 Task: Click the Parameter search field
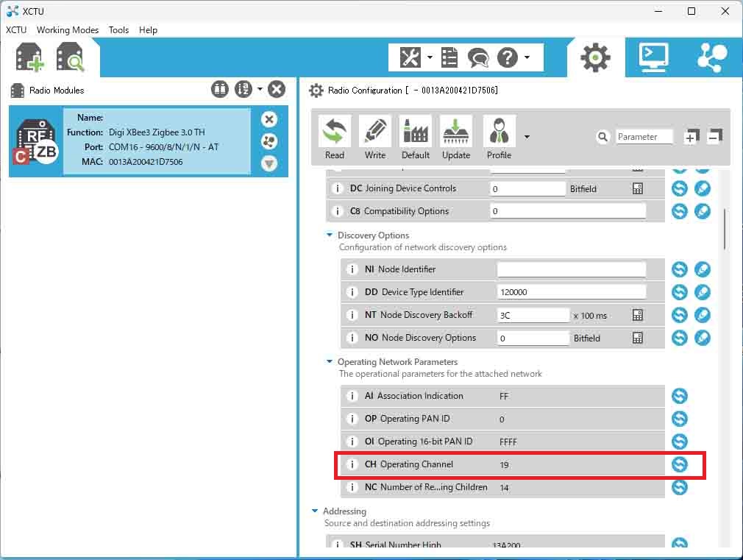click(644, 137)
